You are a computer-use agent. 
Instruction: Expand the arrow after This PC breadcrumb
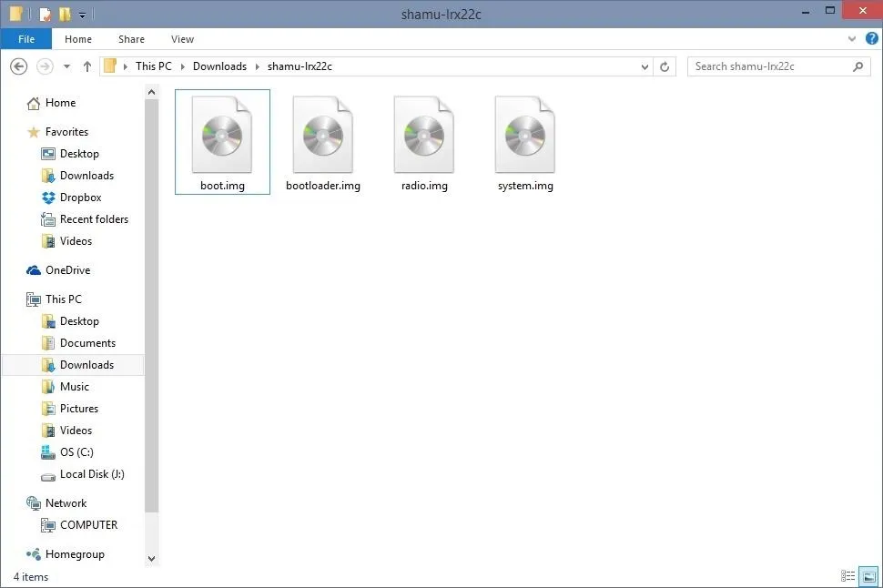pyautogui.click(x=182, y=66)
